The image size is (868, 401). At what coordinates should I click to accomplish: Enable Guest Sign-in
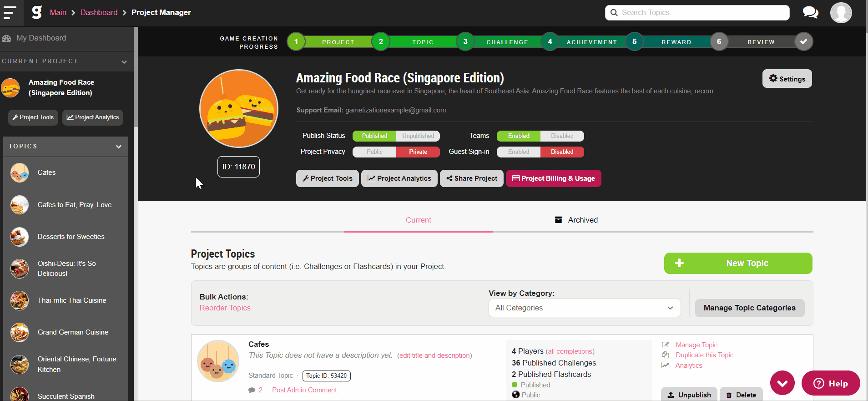point(519,152)
